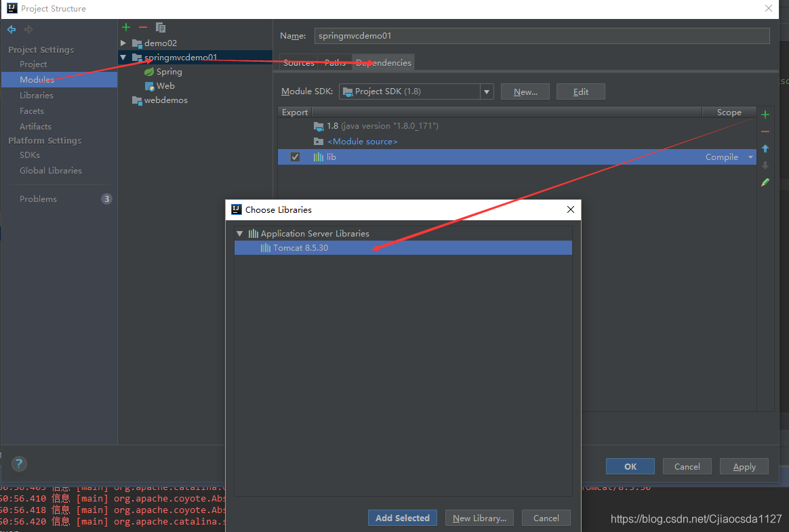Collapse the springmvcdemo01 module node
This screenshot has height=532, width=789.
click(x=123, y=58)
